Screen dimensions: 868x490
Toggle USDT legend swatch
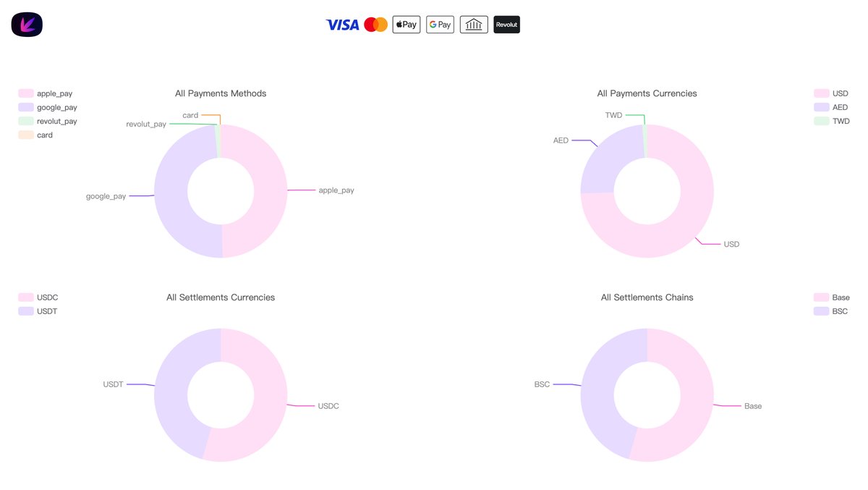26,311
